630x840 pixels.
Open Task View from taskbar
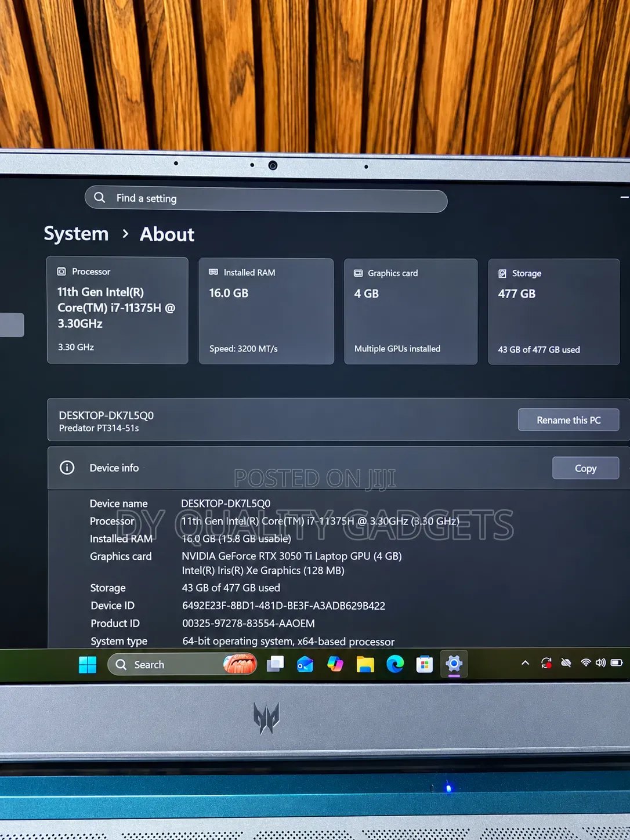[275, 664]
